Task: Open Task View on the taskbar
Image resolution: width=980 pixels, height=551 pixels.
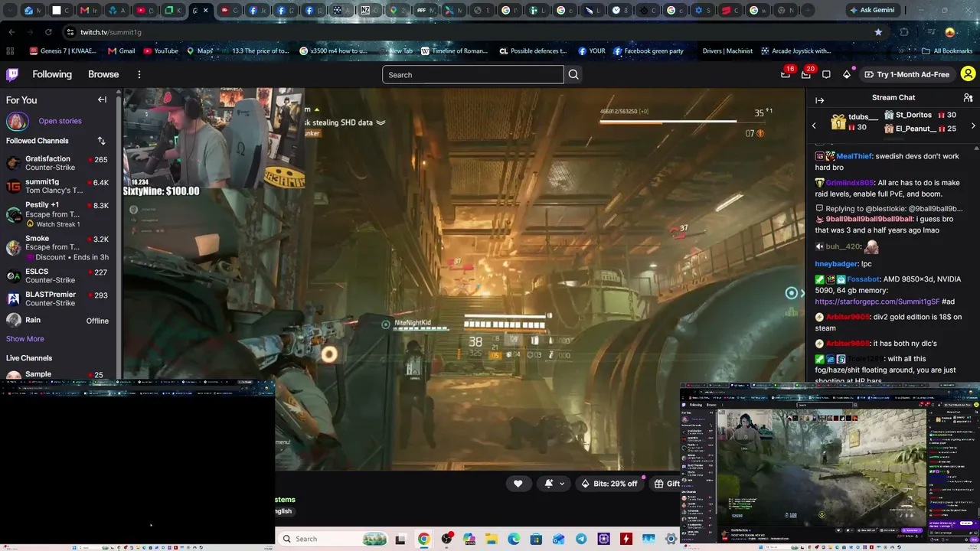Action: pyautogui.click(x=400, y=540)
